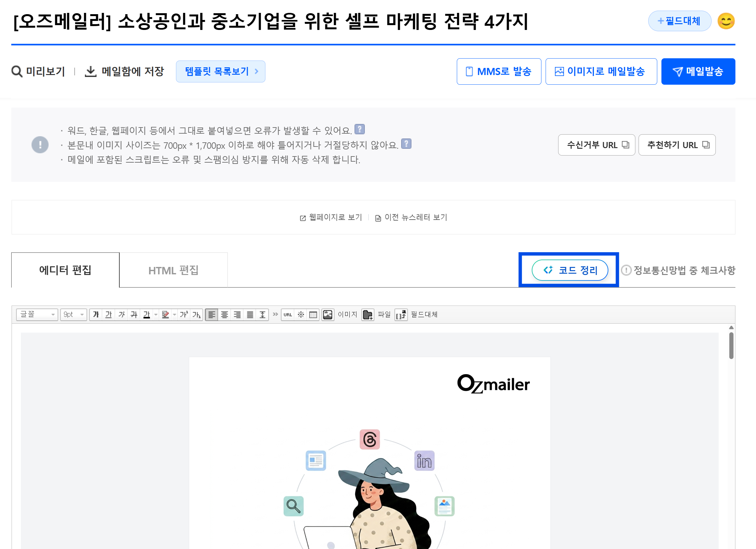Click the 코드 정리 button
This screenshot has width=756, height=549.
click(x=570, y=270)
